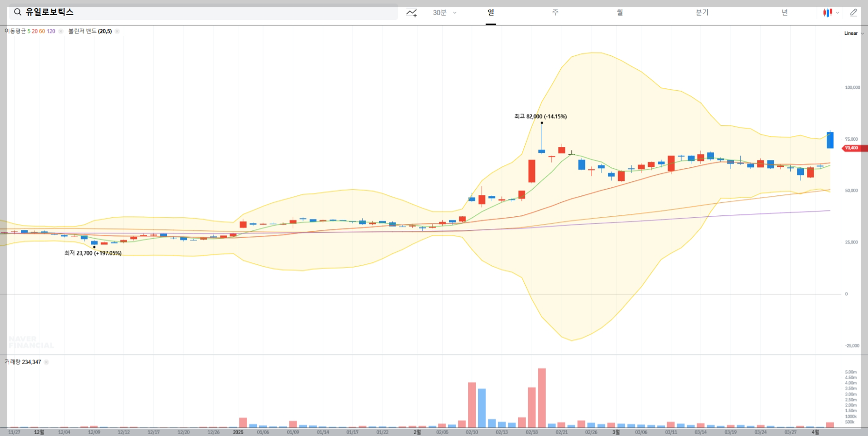Click the 이동평균 indicator label
The image size is (868, 436).
tap(15, 31)
